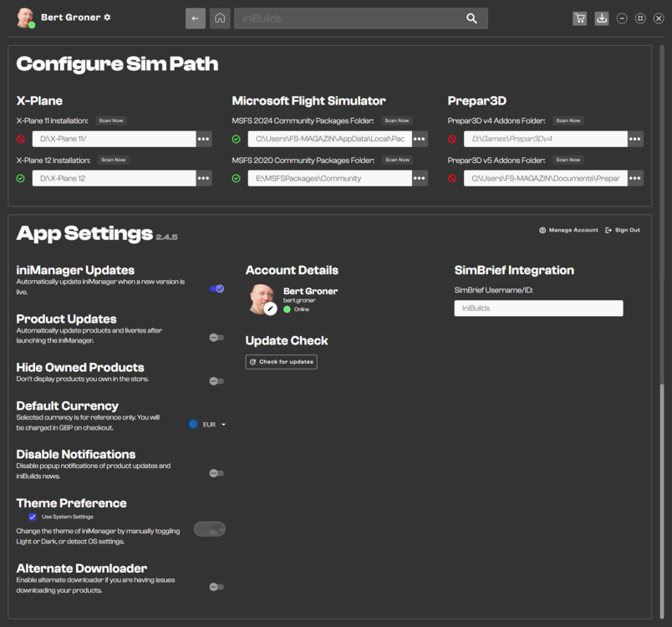Open the gear icon beside Bert Groner
The width and height of the screenshot is (672, 627).
(x=107, y=18)
